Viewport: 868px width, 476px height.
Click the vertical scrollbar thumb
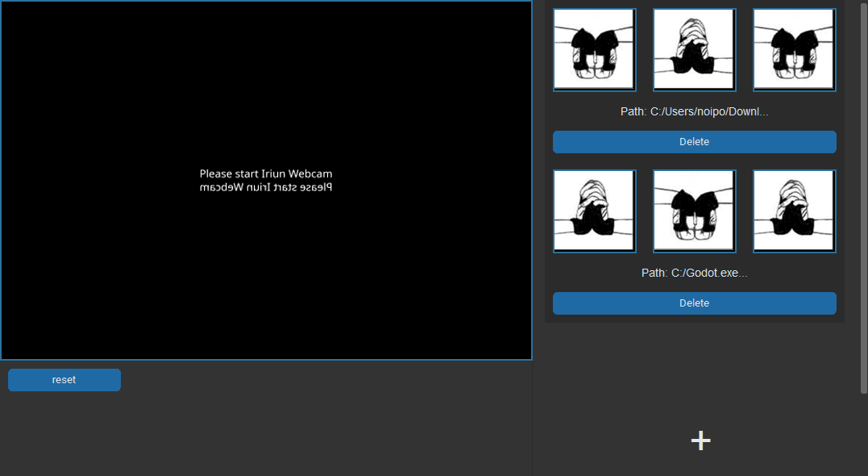pyautogui.click(x=863, y=194)
